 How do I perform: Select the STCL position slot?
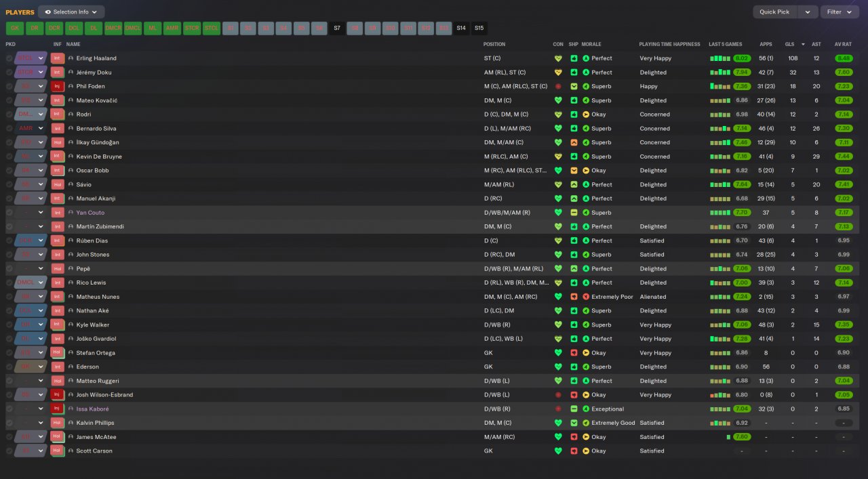point(212,28)
